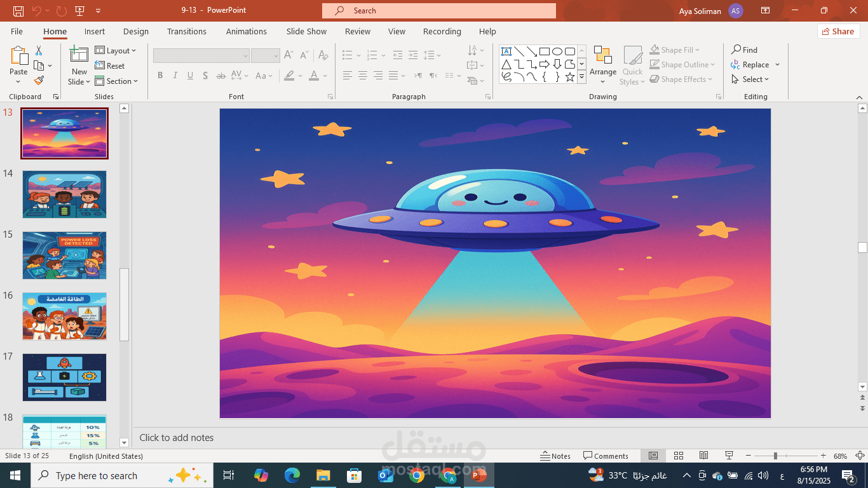This screenshot has height=488, width=868.
Task: Open Find in the Editing group
Action: pyautogui.click(x=744, y=50)
